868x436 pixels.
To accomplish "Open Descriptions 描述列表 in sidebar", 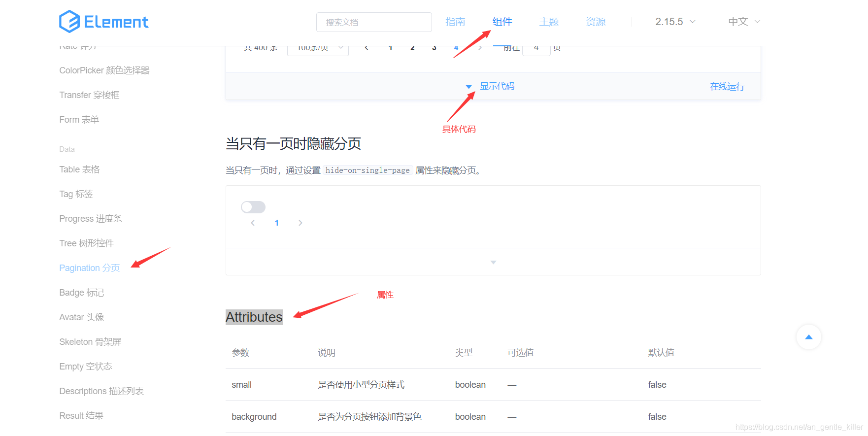I will coord(101,391).
